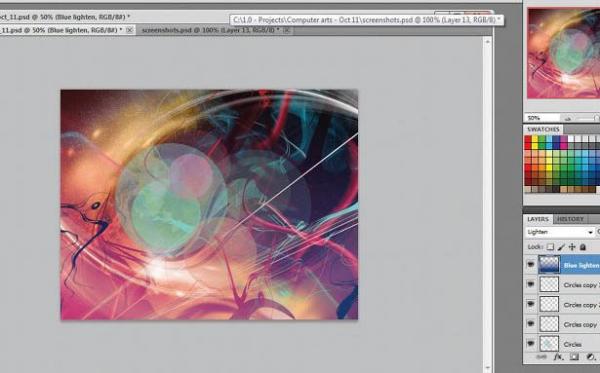Select the Blue lighten layer thumbnail
Viewport: 600px width, 373px height.
549,264
